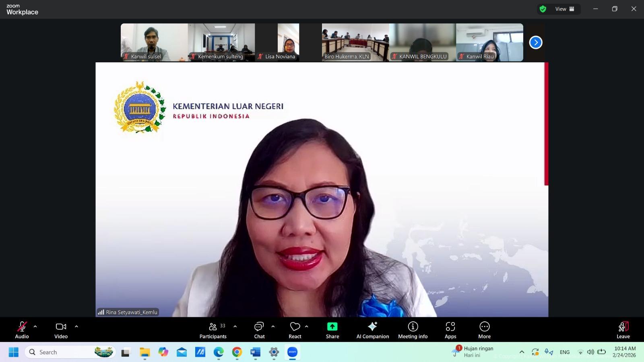The height and width of the screenshot is (362, 644).
Task: Expand the chevron beside Participants
Action: (235, 327)
